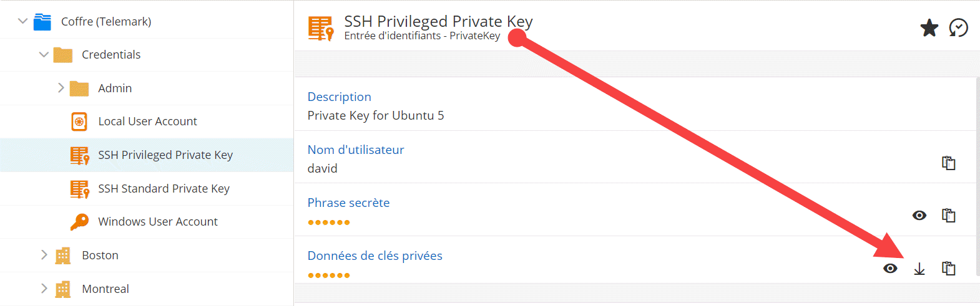This screenshot has width=980, height=306.
Task: Expand the Boston folder
Action: 44,255
